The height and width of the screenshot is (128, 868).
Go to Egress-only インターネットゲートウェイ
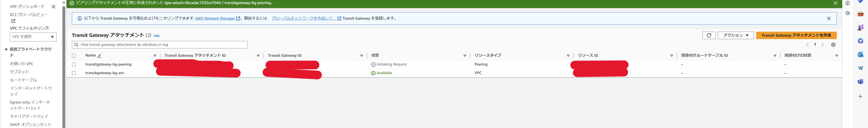[x=30, y=105]
